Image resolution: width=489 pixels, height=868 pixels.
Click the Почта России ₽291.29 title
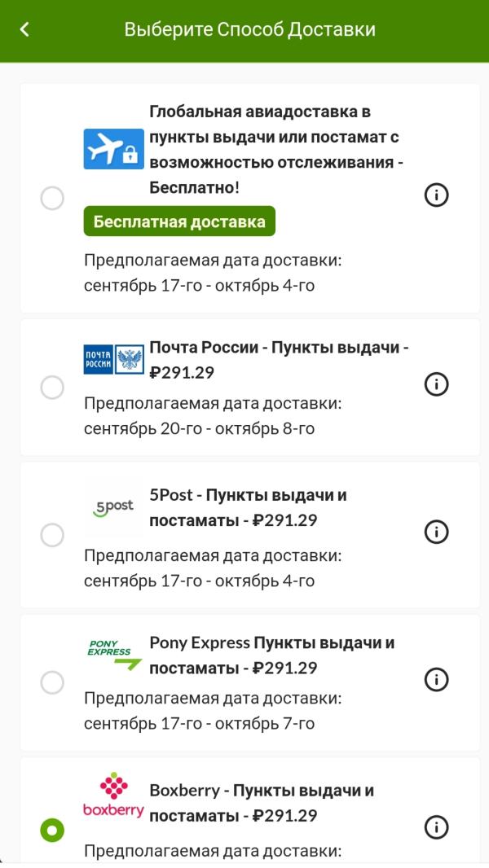coord(279,360)
